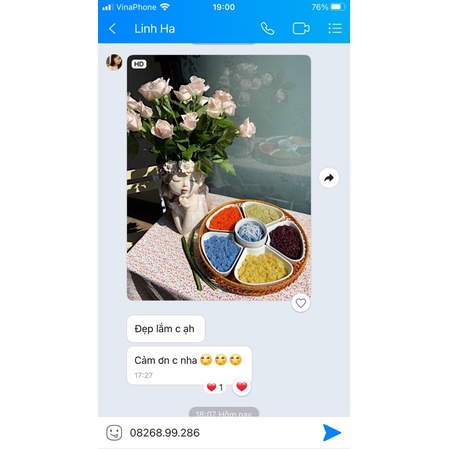Tap the '18:07 Hôm nay' timestamp label
449x449 pixels.
point(224,413)
